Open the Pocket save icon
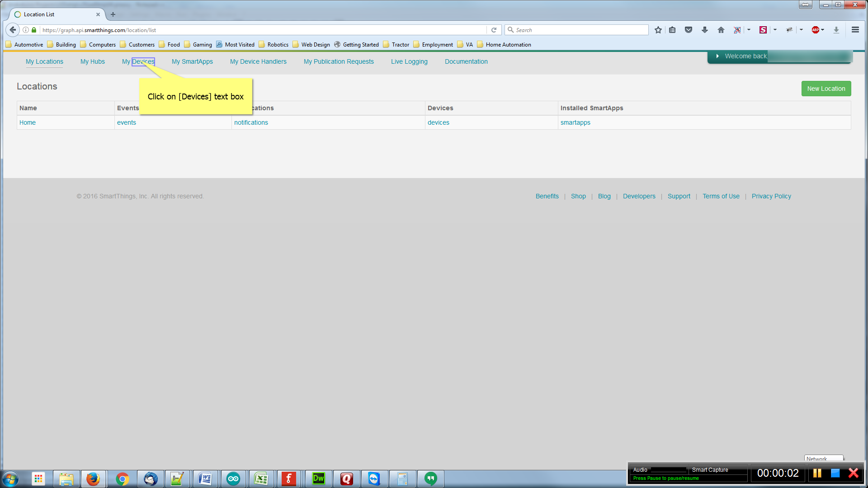Screen dimensions: 868x488 coord(689,30)
